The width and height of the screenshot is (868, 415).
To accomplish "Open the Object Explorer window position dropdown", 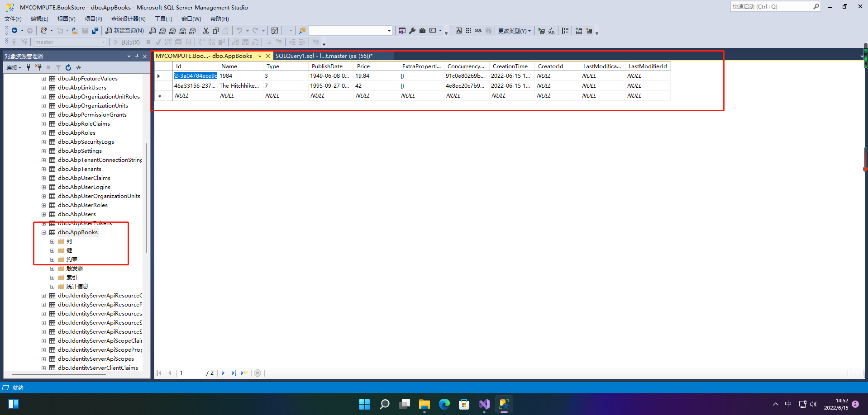I will coord(129,57).
